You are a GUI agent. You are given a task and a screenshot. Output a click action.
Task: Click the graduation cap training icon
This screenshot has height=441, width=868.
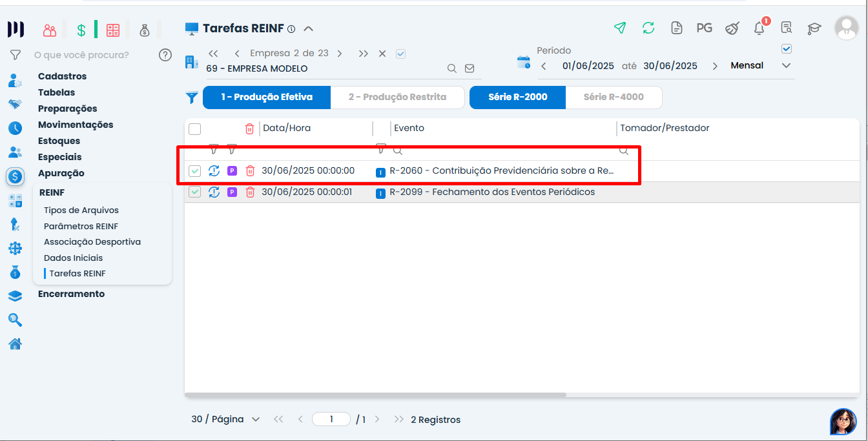tap(814, 28)
